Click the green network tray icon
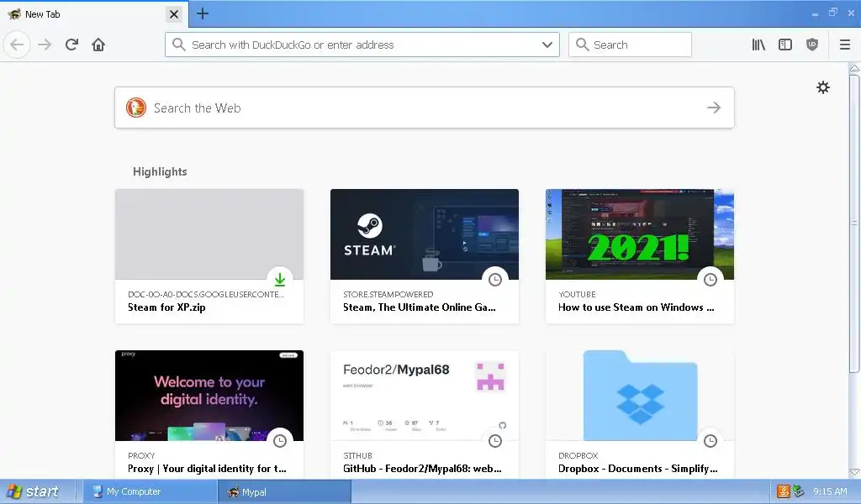This screenshot has height=504, width=861. point(799,492)
